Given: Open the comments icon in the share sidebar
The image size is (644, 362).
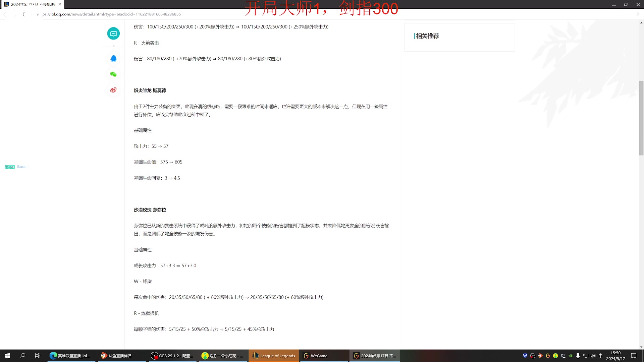Looking at the screenshot, I should pos(113,33).
